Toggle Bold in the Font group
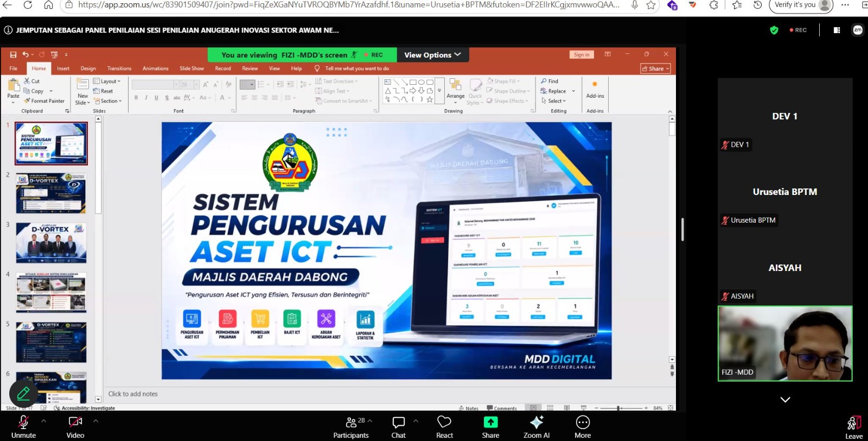Image resolution: width=868 pixels, height=441 pixels. [136, 98]
